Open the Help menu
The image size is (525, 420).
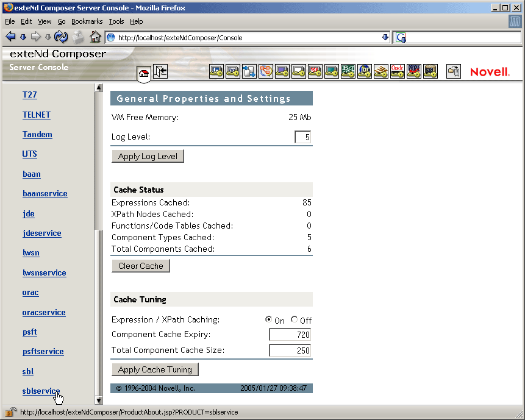pos(136,21)
